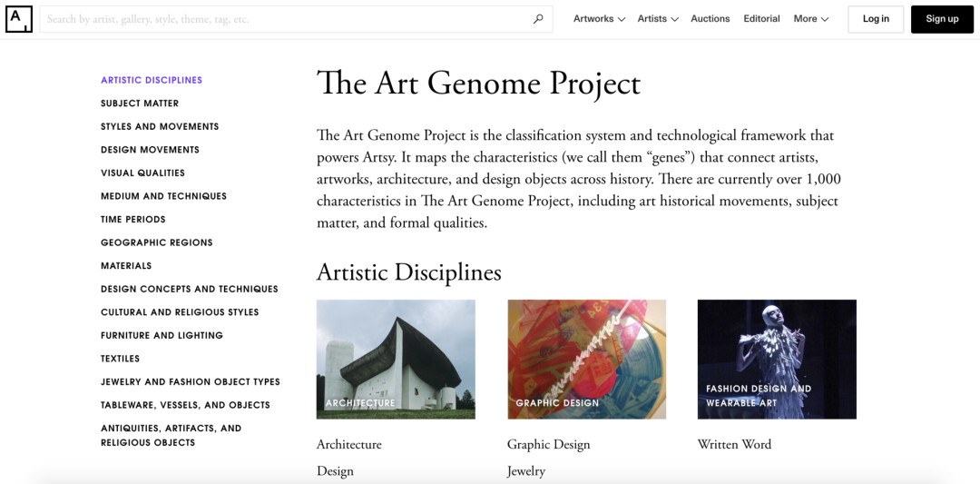Open the Fashion Design and Wearable Art thumbnail
Image resolution: width=980 pixels, height=484 pixels.
[777, 359]
